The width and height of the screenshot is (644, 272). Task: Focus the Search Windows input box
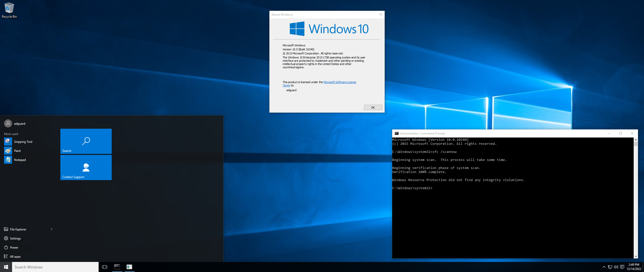(55, 267)
